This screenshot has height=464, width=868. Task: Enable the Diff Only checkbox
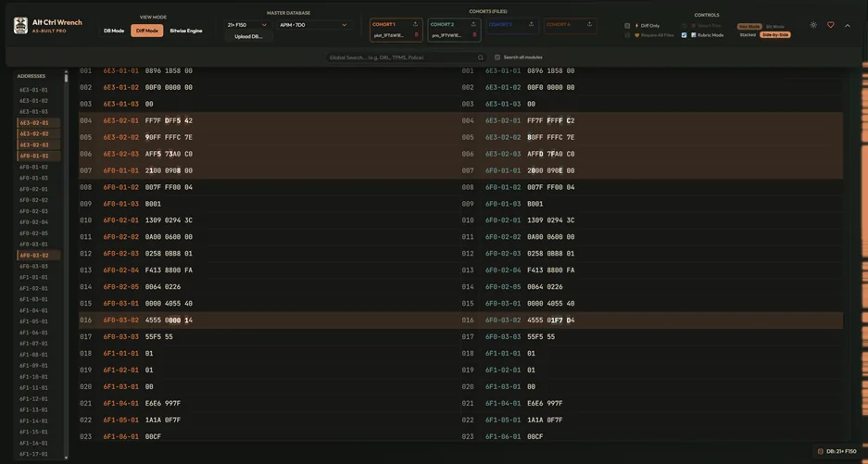point(627,26)
